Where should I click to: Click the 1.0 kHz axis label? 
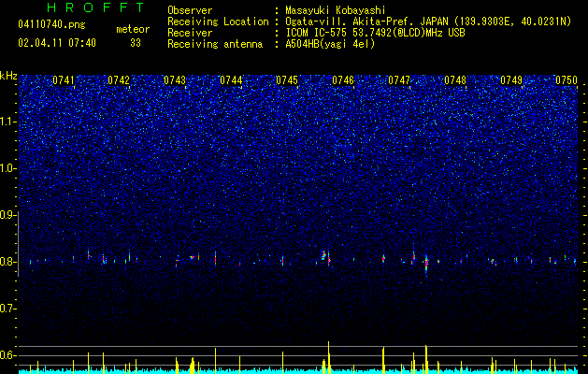(x=8, y=168)
